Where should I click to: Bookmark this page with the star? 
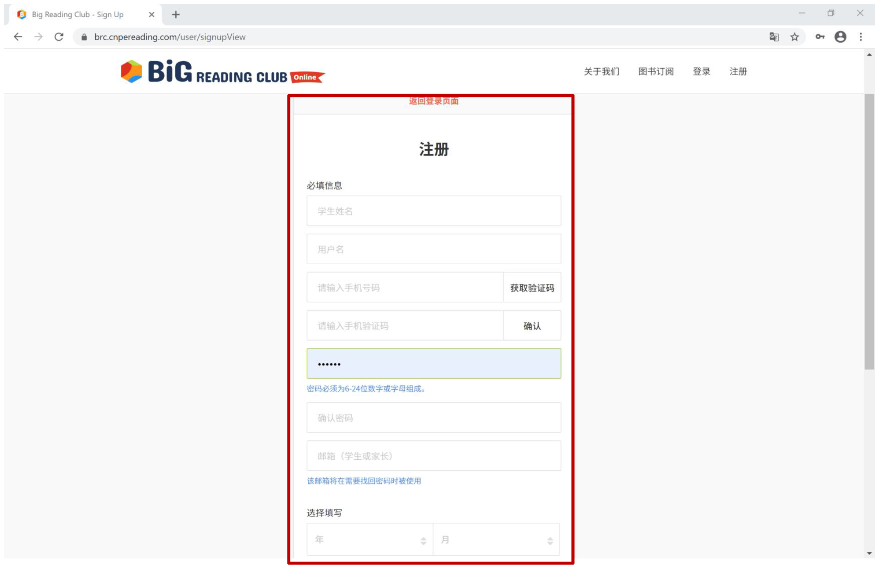(794, 37)
